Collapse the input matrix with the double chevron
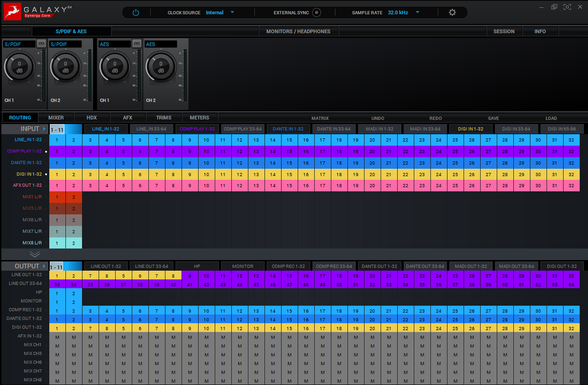This screenshot has width=588, height=385. (x=35, y=254)
